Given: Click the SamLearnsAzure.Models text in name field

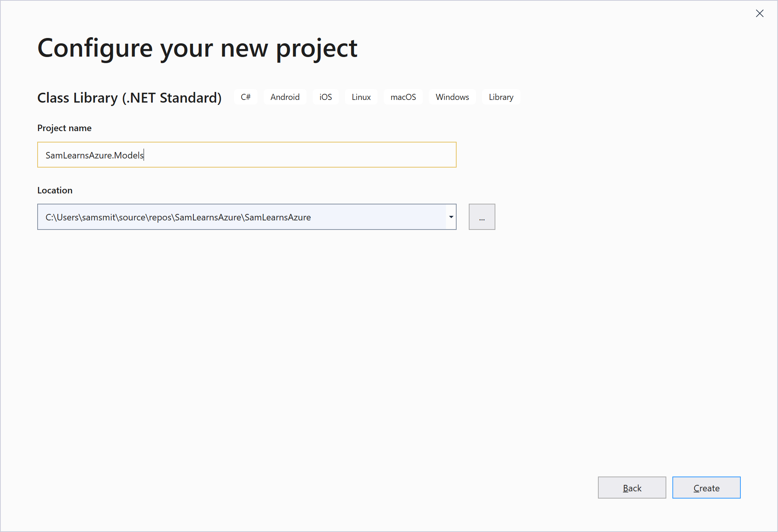Looking at the screenshot, I should pyautogui.click(x=95, y=155).
